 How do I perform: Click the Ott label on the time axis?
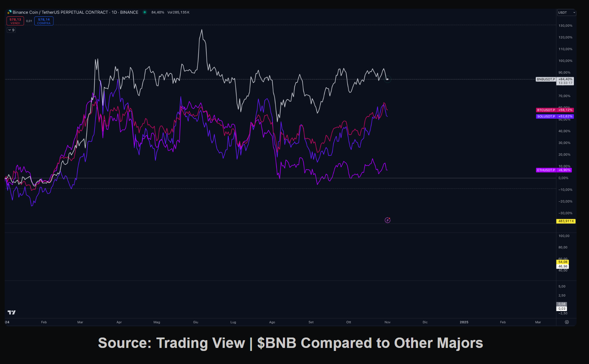tap(349, 322)
